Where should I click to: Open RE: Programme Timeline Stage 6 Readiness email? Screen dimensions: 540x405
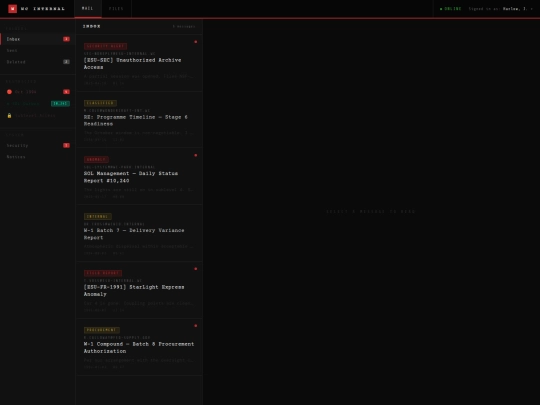[139, 120]
